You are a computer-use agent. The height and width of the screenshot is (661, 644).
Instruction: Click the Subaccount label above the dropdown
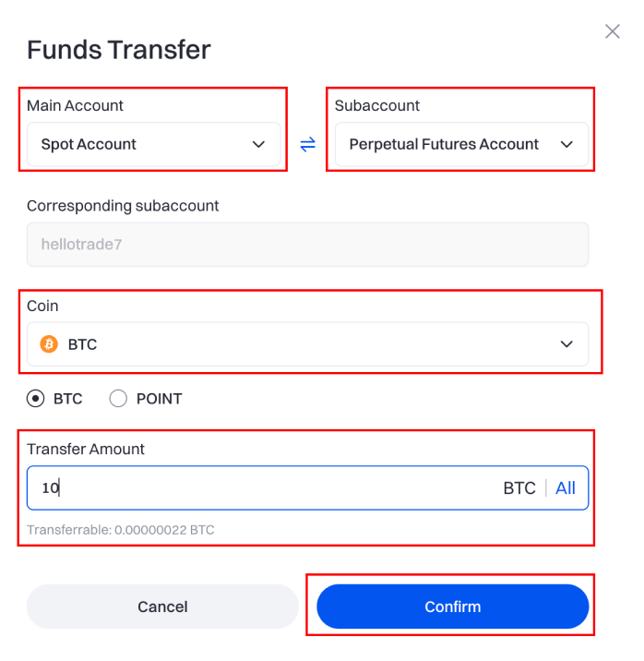pos(377,105)
